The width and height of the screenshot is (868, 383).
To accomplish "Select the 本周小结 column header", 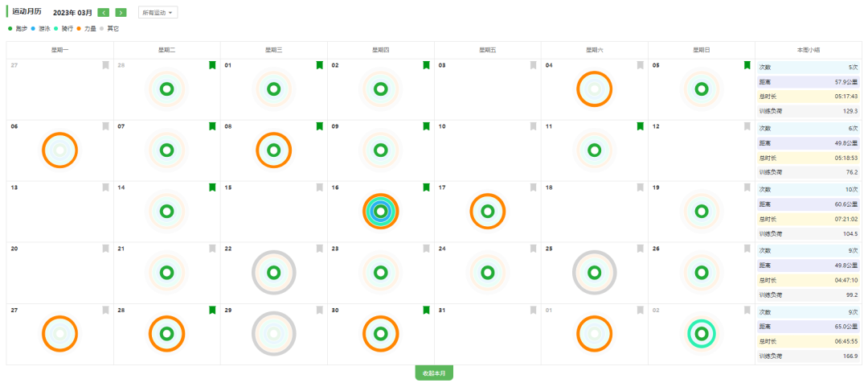I will pyautogui.click(x=809, y=50).
